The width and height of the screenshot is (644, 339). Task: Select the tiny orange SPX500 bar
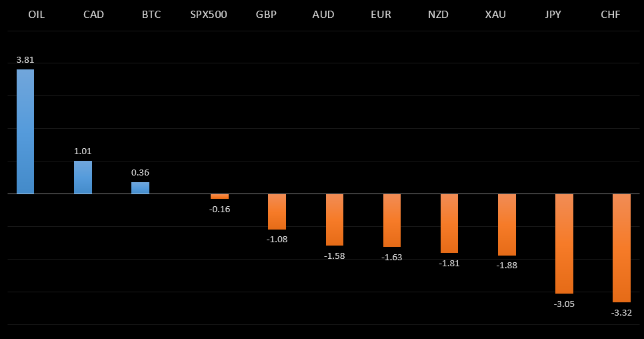tap(219, 196)
